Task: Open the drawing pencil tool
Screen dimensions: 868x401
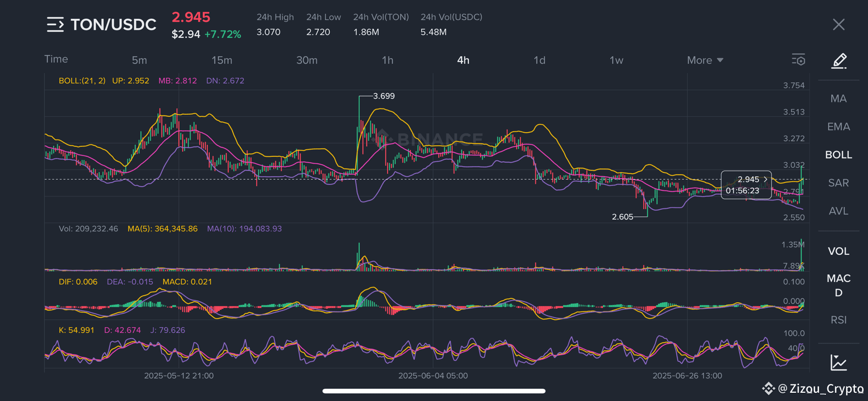Action: (839, 61)
